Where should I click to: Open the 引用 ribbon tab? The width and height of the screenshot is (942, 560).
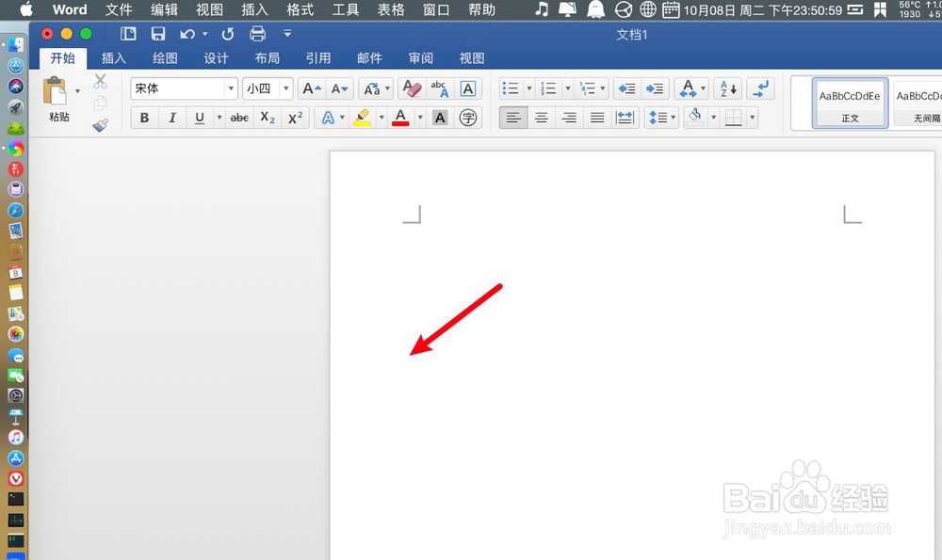317,58
